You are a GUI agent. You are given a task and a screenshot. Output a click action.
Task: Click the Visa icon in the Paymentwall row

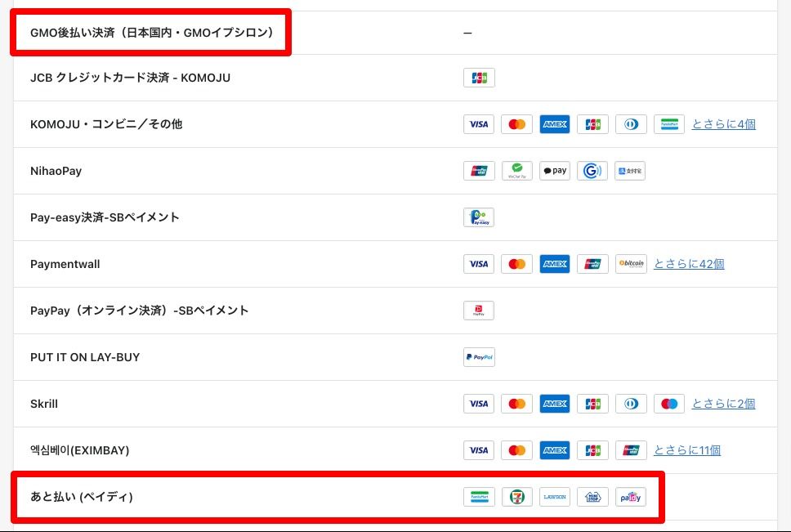pyautogui.click(x=479, y=264)
